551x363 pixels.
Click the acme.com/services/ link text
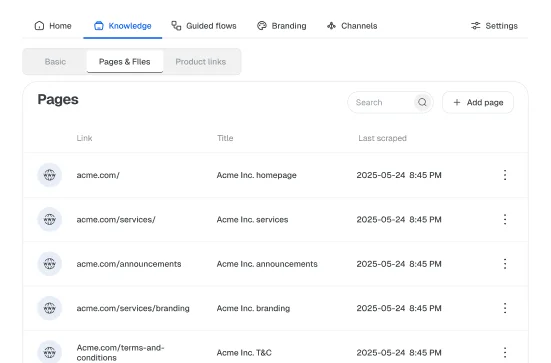(x=116, y=220)
